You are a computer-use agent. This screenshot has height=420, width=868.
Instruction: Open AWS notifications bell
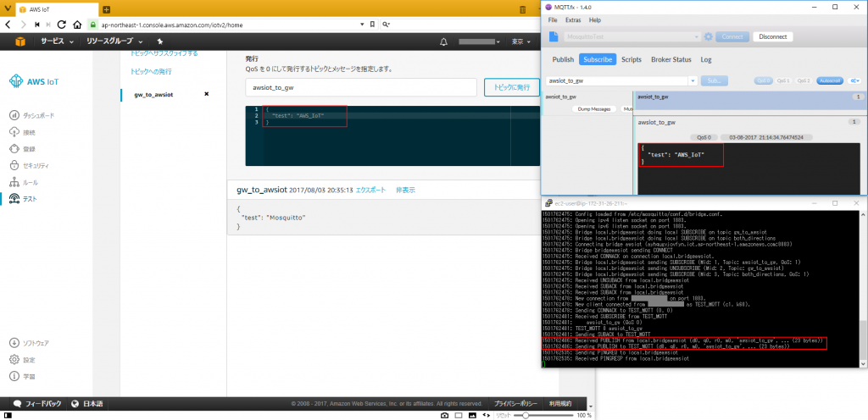tap(443, 41)
